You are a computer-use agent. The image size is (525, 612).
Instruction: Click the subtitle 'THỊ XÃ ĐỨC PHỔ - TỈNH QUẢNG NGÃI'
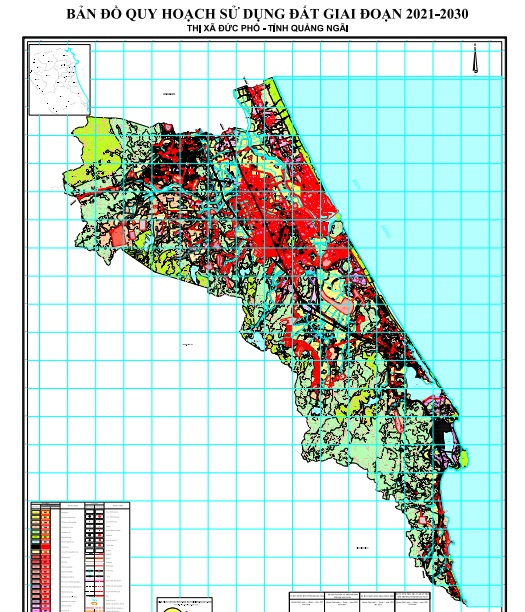(x=267, y=28)
